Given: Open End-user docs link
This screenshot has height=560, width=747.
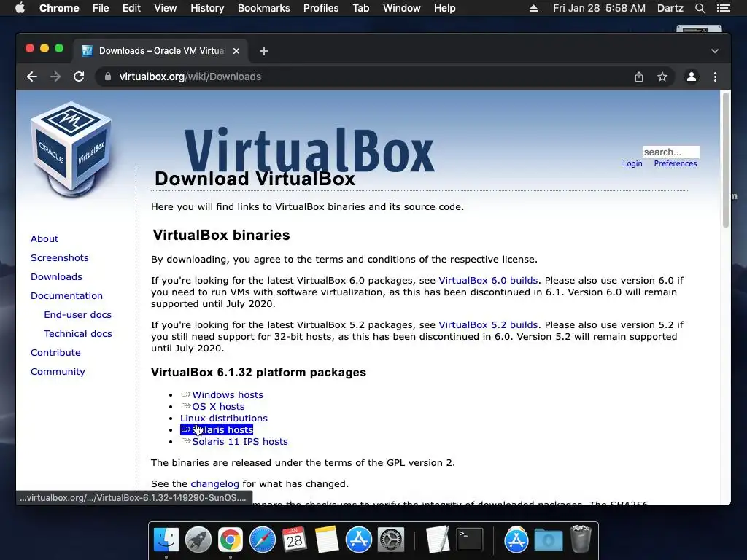Looking at the screenshot, I should [x=77, y=315].
